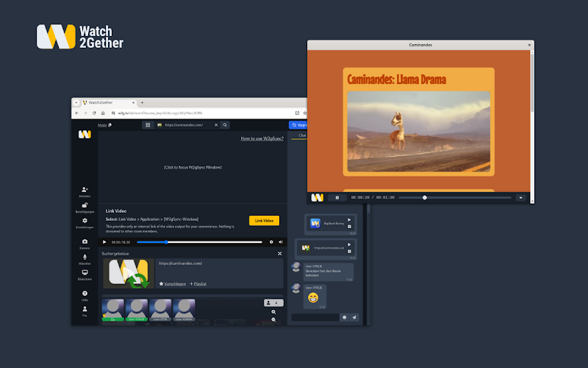Click the search magnifier next to URL field
588x368 pixels.
click(225, 125)
